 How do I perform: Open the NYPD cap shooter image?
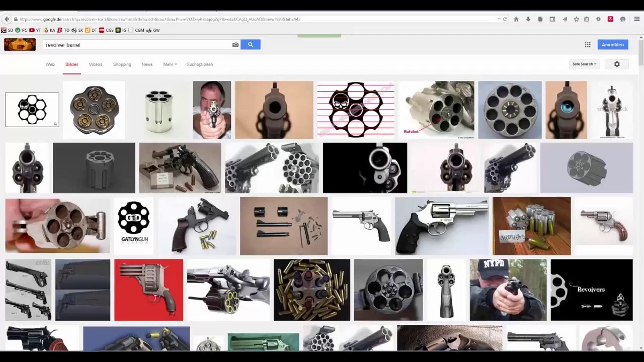508,290
